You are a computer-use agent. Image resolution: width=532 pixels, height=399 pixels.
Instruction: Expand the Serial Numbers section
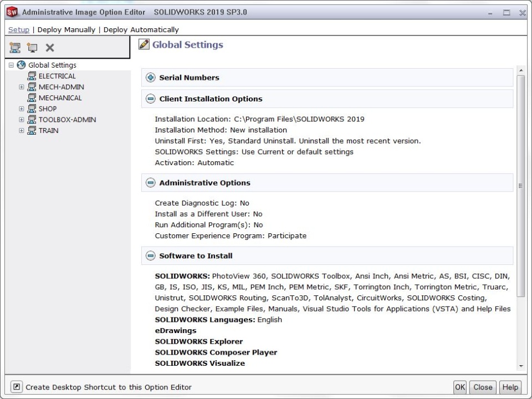pos(150,78)
